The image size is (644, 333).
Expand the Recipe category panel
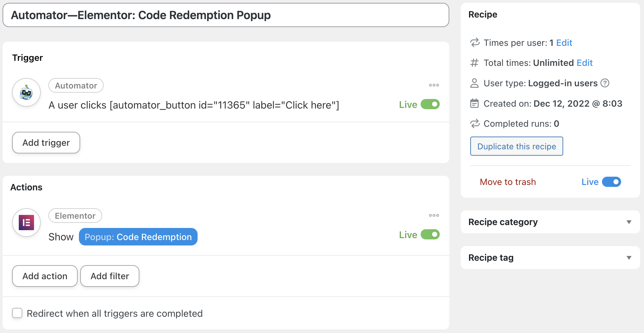(628, 222)
